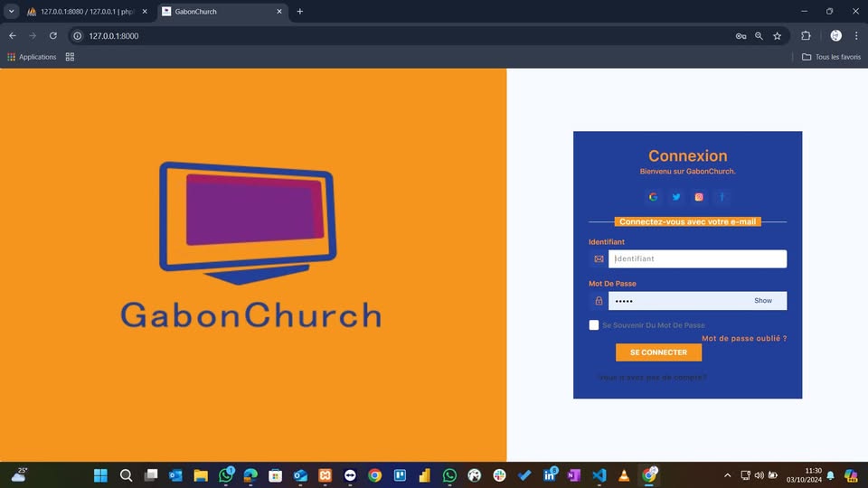Open the password manager key icon
The width and height of the screenshot is (868, 488).
(741, 36)
